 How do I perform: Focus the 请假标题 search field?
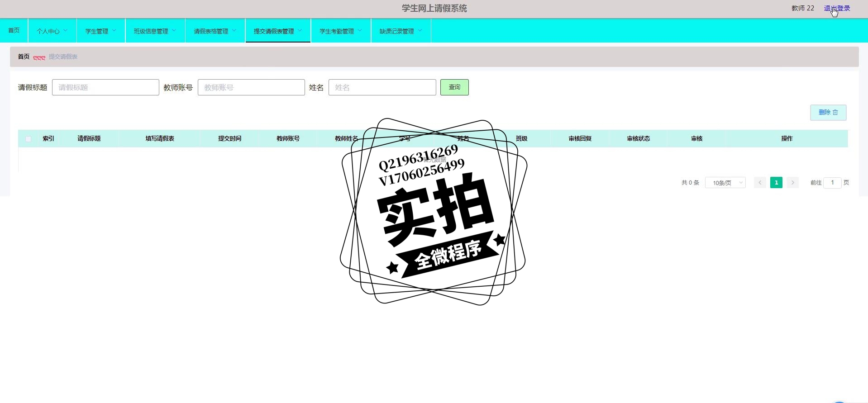click(x=105, y=87)
